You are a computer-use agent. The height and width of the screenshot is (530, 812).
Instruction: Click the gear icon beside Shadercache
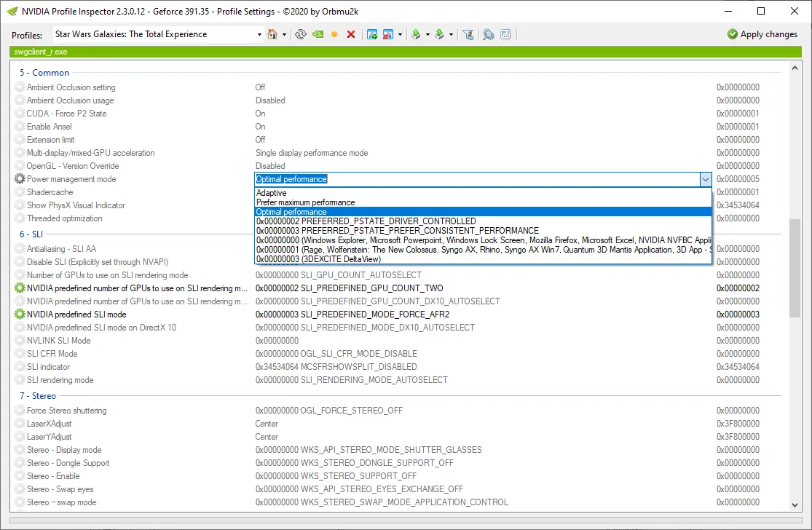point(20,192)
